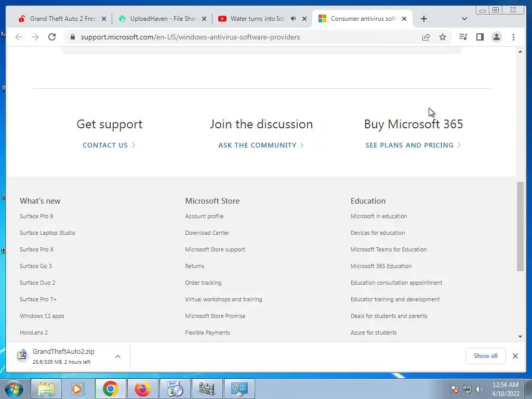Close the Consumer antivirus software tab
Image resolution: width=532 pixels, height=399 pixels.
404,19
